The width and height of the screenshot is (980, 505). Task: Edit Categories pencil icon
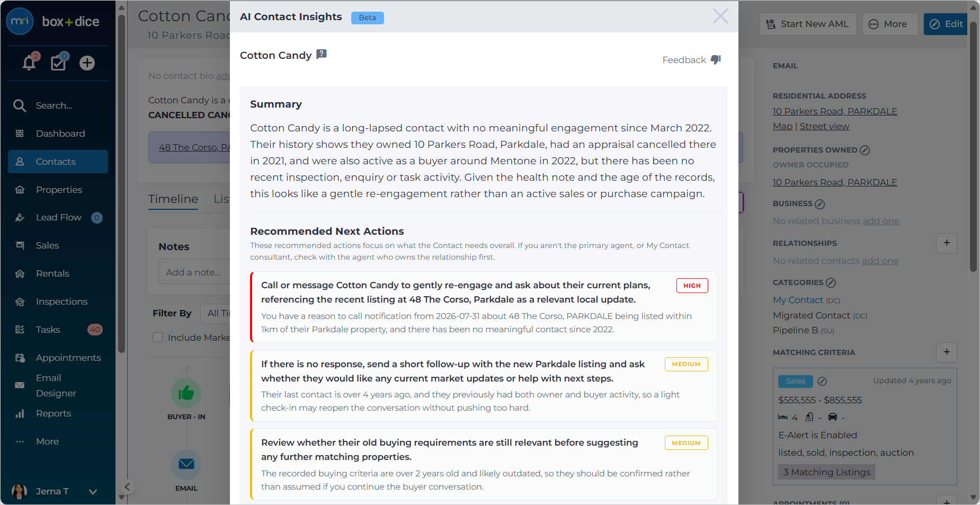831,282
